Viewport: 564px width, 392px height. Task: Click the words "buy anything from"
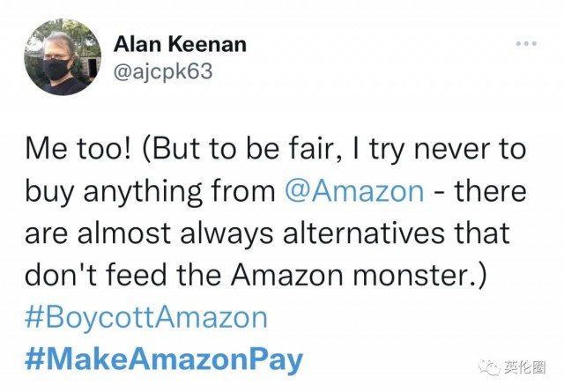point(150,192)
